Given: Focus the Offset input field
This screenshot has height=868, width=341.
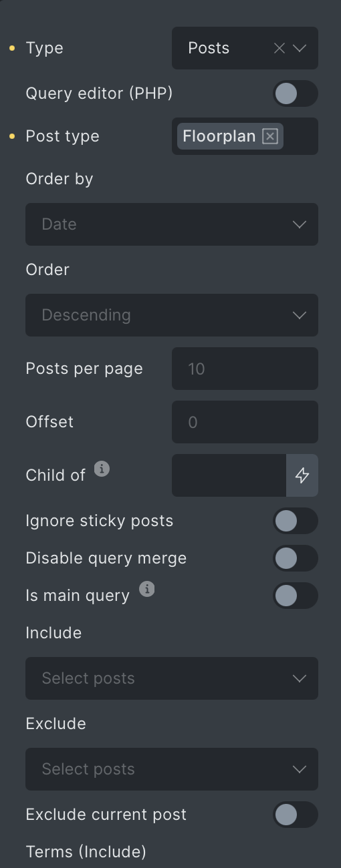Looking at the screenshot, I should tap(245, 422).
